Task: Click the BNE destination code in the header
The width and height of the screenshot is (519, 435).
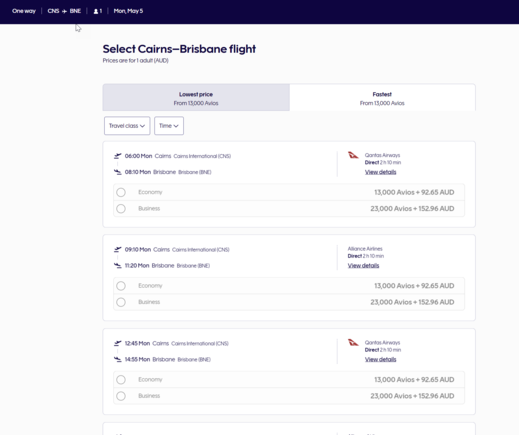Action: (x=75, y=11)
